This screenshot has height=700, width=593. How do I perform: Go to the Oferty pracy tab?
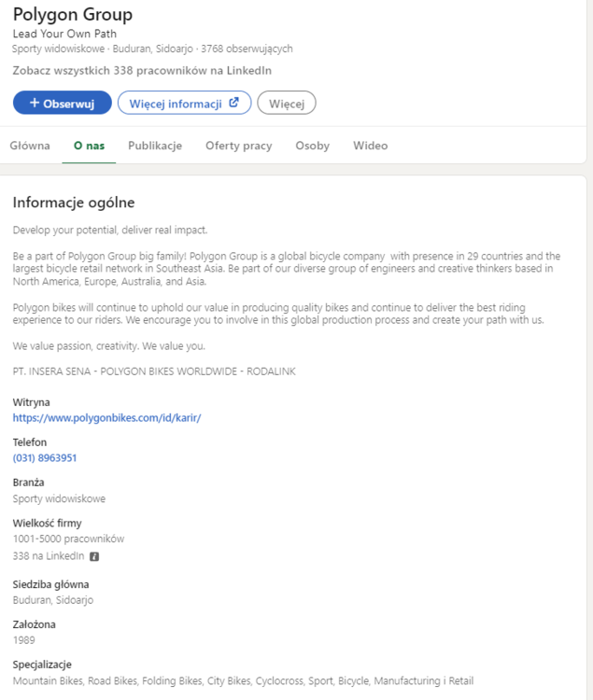tap(238, 146)
